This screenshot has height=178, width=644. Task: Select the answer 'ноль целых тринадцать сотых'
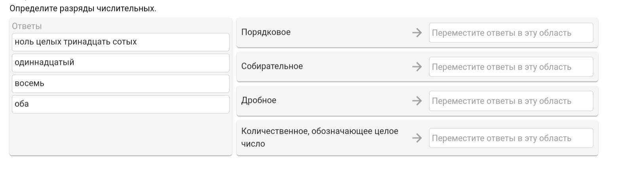point(120,42)
